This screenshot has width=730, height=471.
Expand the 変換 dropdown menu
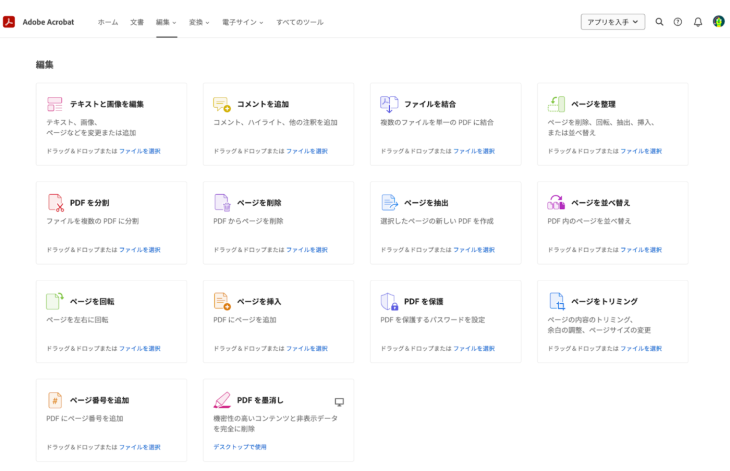click(x=199, y=22)
